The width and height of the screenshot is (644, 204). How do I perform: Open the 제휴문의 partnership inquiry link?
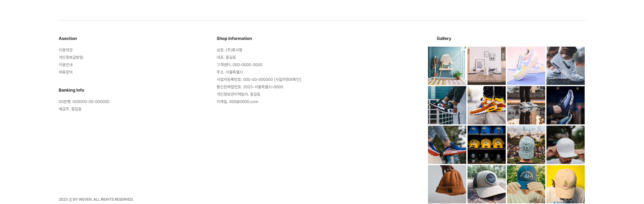66,72
